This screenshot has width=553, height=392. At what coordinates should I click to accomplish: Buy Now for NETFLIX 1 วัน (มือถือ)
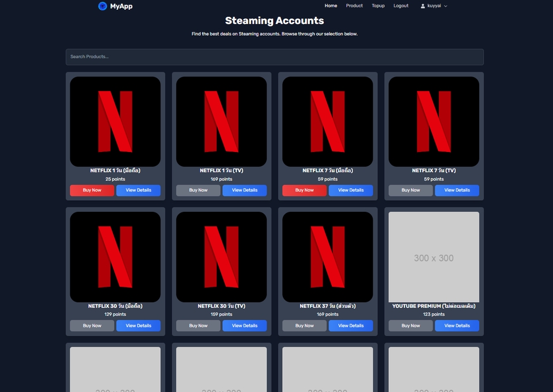tap(92, 191)
